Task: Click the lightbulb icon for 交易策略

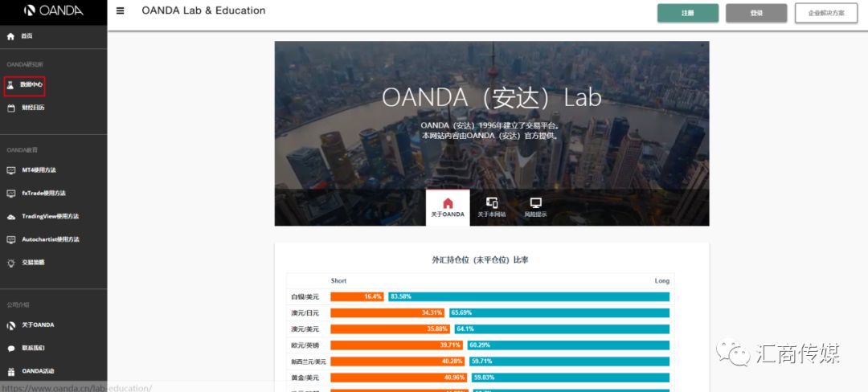Action: 11,263
